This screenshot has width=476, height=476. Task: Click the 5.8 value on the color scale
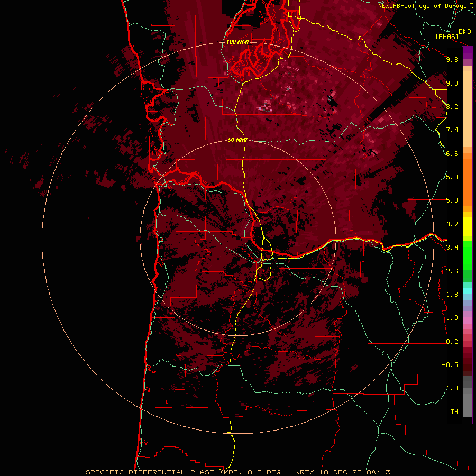tap(452, 177)
